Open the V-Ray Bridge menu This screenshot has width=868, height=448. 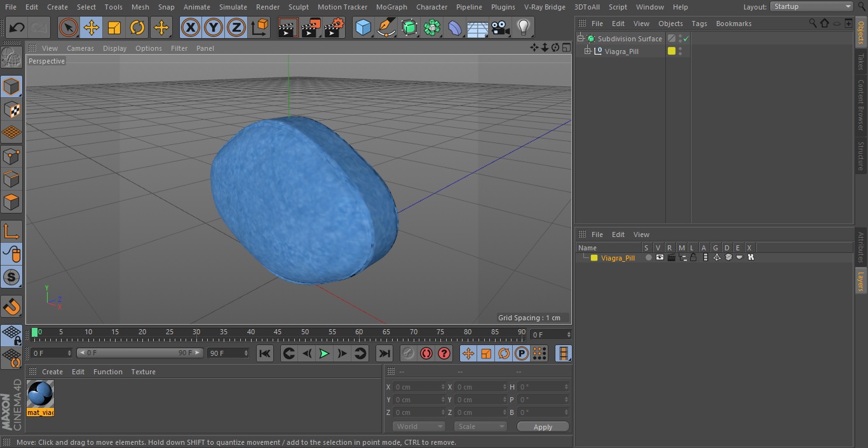coord(545,7)
